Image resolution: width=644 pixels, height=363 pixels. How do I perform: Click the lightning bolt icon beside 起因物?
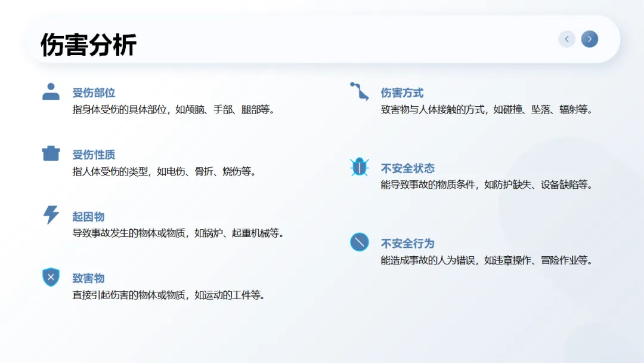(51, 214)
